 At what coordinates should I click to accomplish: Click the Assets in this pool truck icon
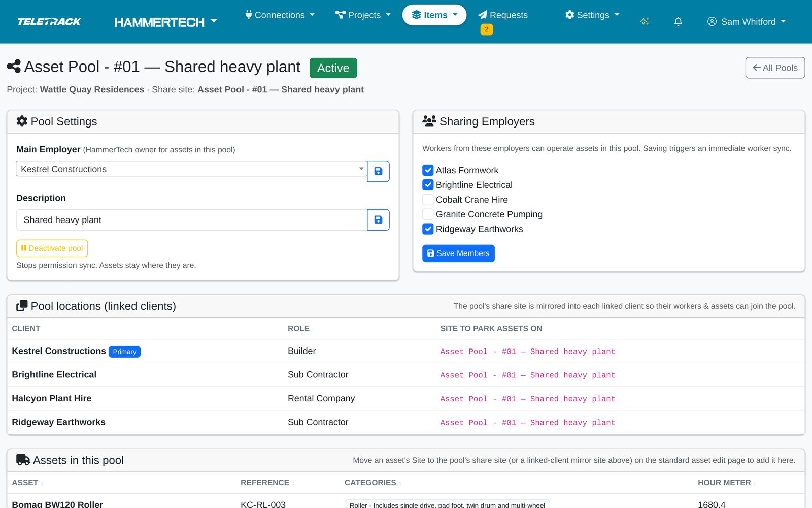[23, 460]
